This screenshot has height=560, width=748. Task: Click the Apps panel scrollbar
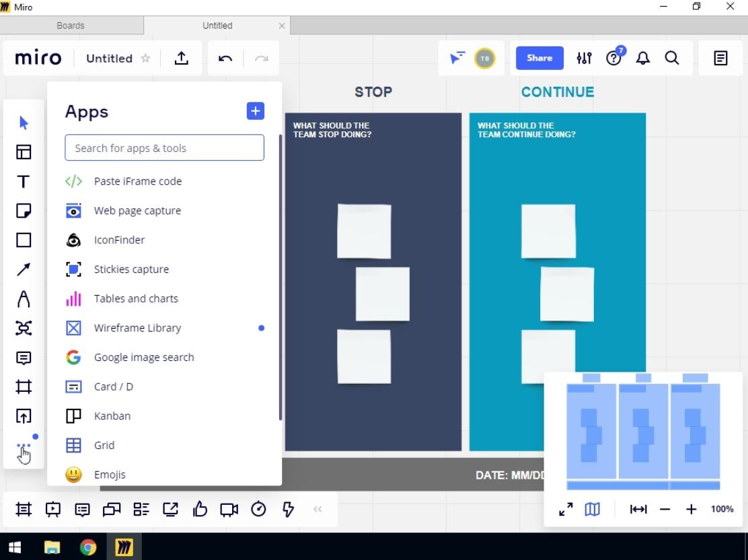(x=280, y=279)
